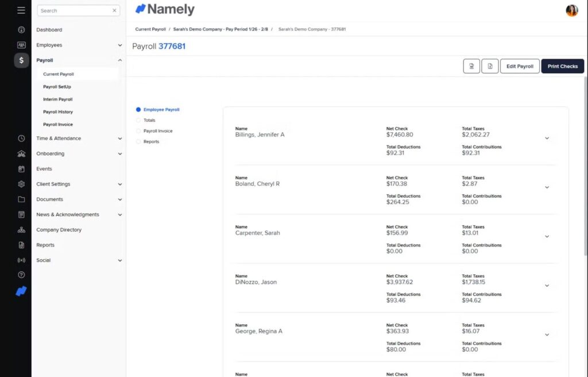Go to Dashboard in sidebar

point(49,30)
